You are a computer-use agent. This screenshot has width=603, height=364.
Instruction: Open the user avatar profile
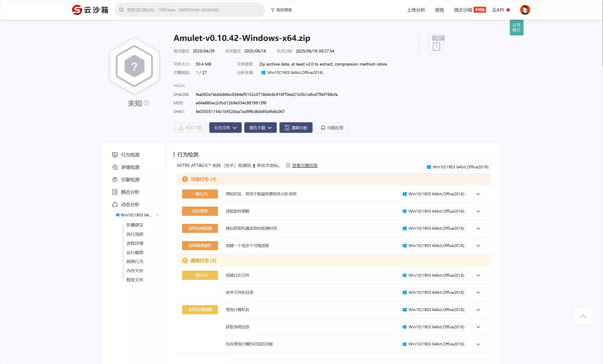coord(525,10)
